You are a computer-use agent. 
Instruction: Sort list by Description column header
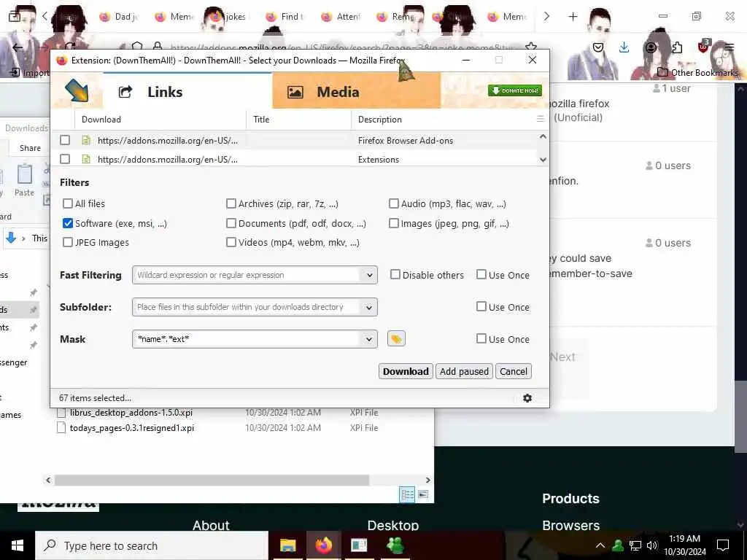pos(443,120)
